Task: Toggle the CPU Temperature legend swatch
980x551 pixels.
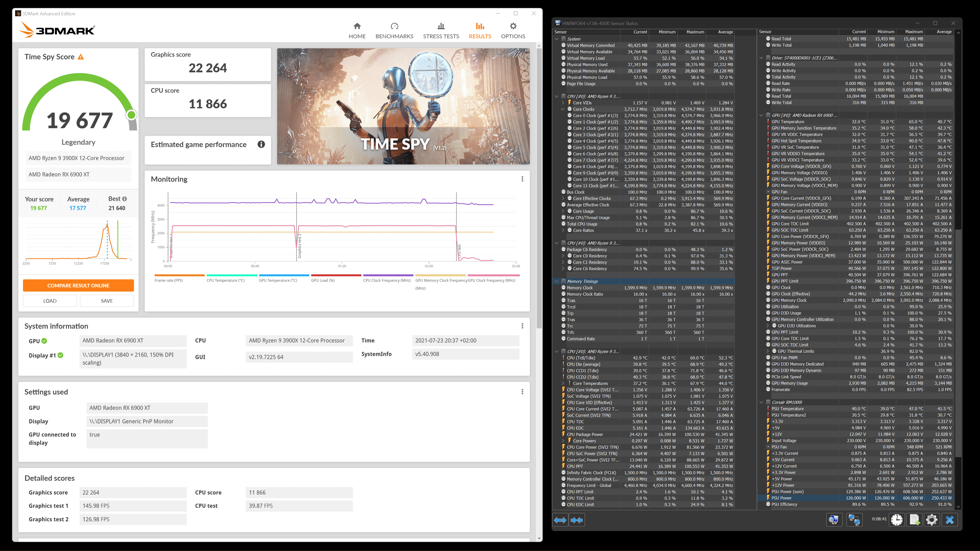Action: click(x=232, y=275)
